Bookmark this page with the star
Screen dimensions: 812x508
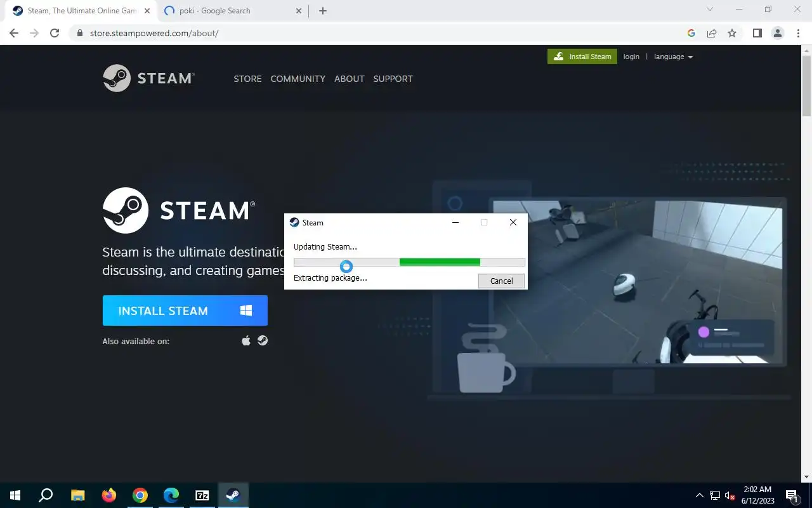click(x=732, y=33)
